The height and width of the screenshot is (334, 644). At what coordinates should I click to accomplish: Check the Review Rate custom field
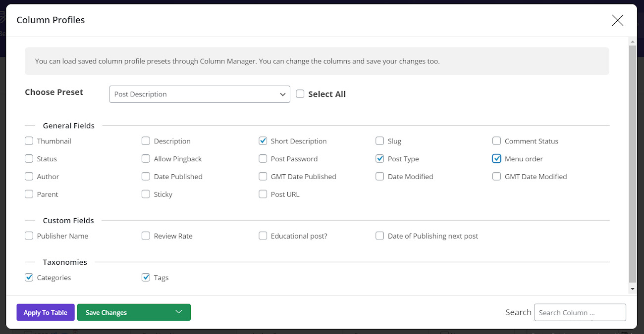146,236
